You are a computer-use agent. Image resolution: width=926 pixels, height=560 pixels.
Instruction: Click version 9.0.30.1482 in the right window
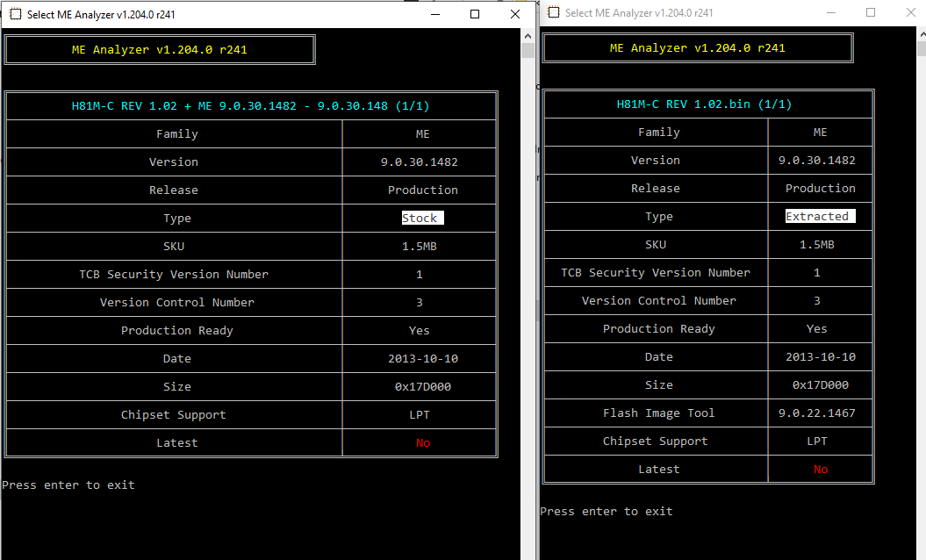(x=817, y=160)
